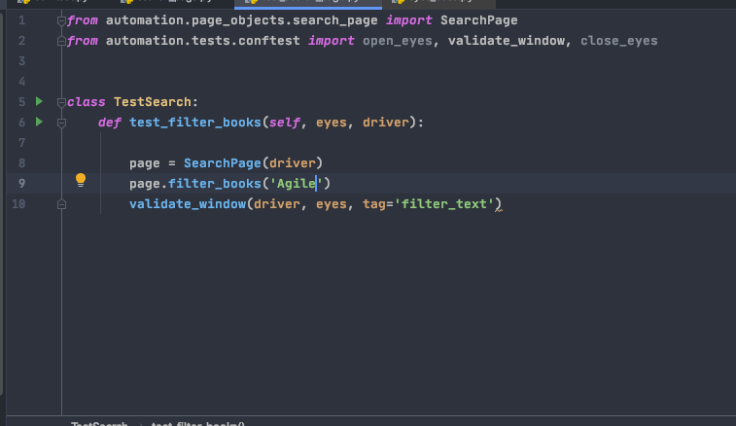The width and height of the screenshot is (736, 426).
Task: Collapse the test_filter_books method fold marker
Action: 61,123
